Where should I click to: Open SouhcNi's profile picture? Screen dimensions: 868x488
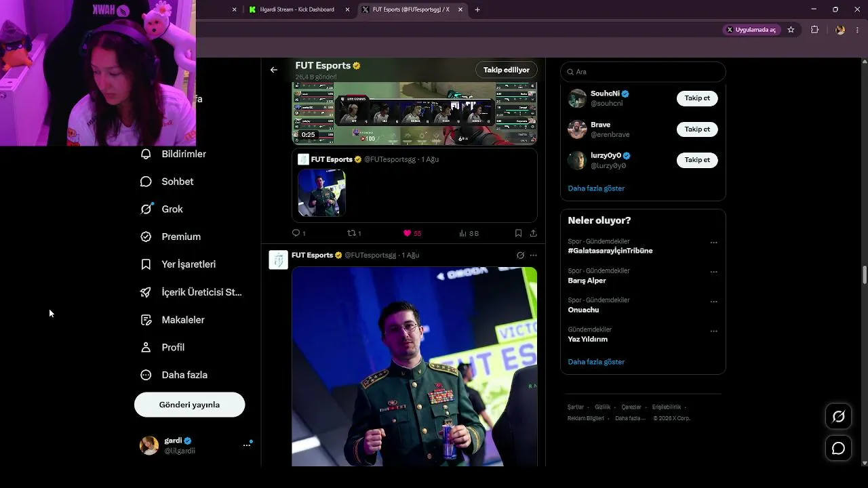[x=577, y=98]
